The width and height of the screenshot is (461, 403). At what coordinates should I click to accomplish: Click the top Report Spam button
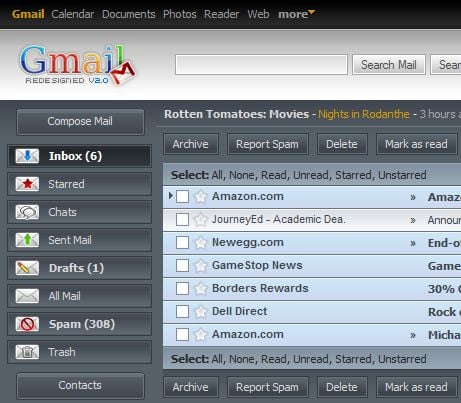coord(268,144)
